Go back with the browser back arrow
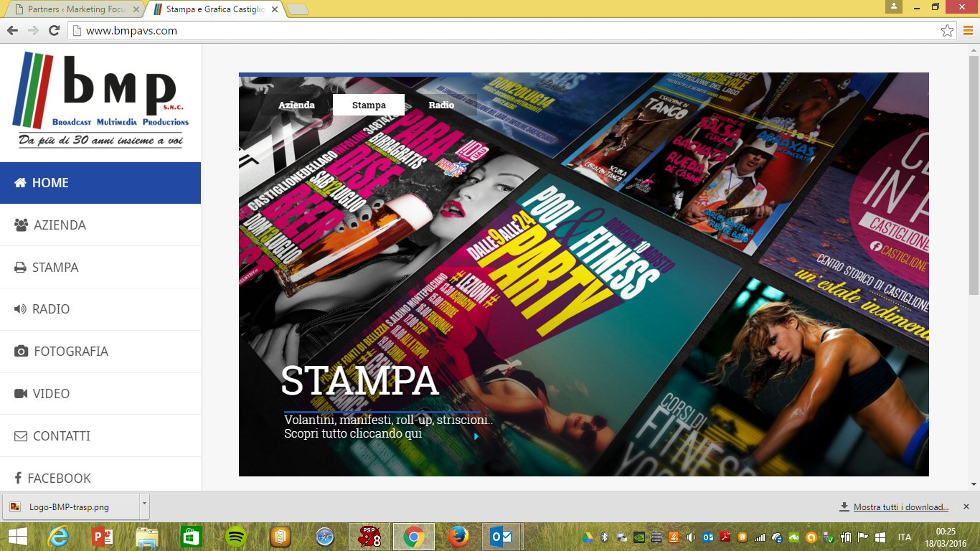Screen dimensions: 980x551 [12, 31]
